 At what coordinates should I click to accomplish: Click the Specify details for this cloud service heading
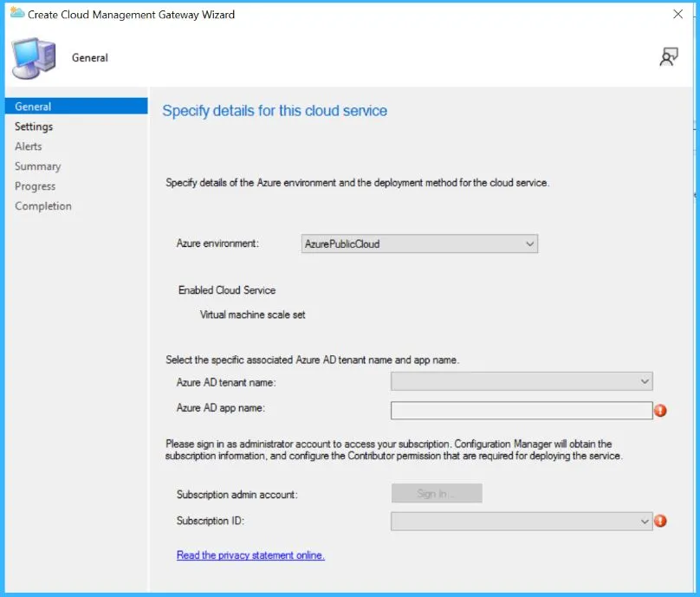click(275, 111)
